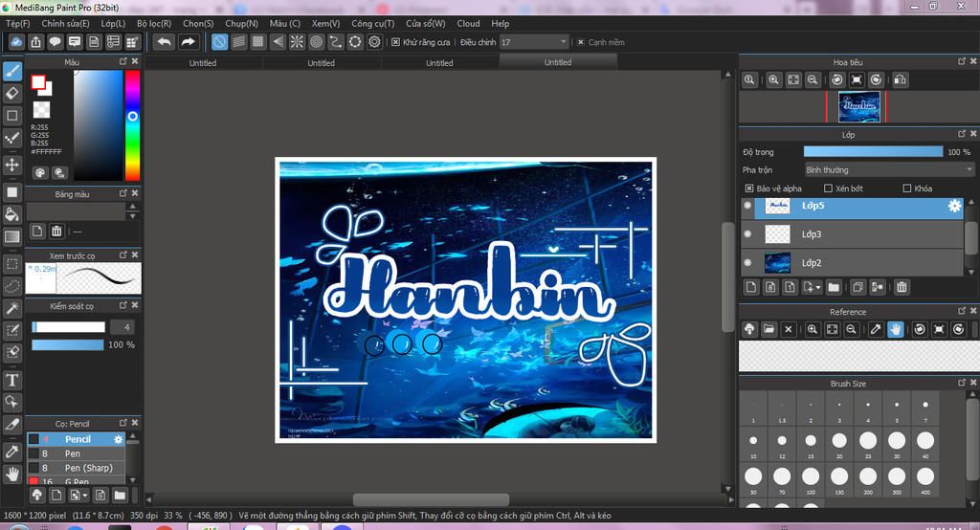Select the Hand tool in left toolbar
This screenshot has height=530, width=980.
click(x=12, y=474)
